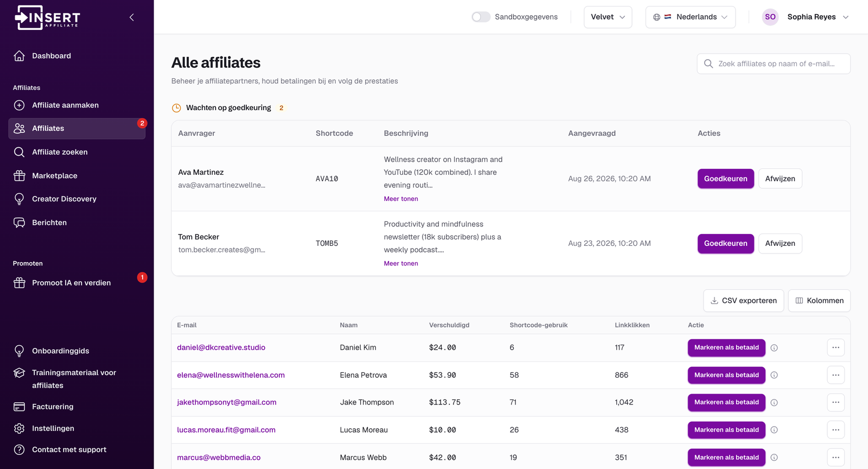The width and height of the screenshot is (868, 469).
Task: Click the info icon in Jake Thompson's row
Action: [x=774, y=403]
